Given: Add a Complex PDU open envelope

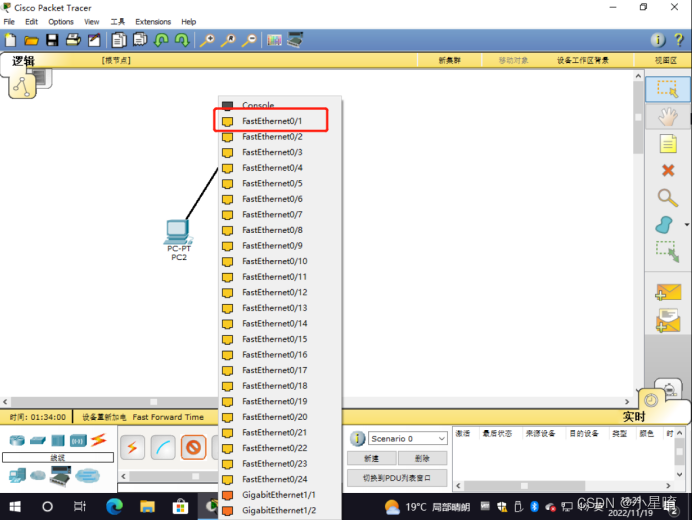Looking at the screenshot, I should tap(668, 320).
